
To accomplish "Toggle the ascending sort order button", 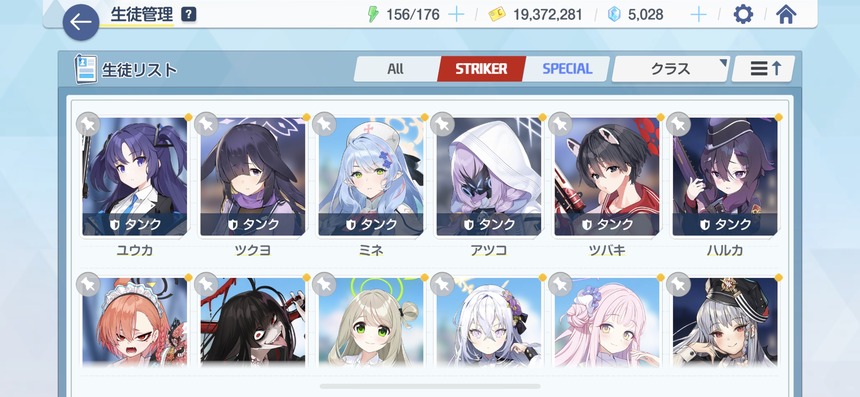I will pos(763,69).
